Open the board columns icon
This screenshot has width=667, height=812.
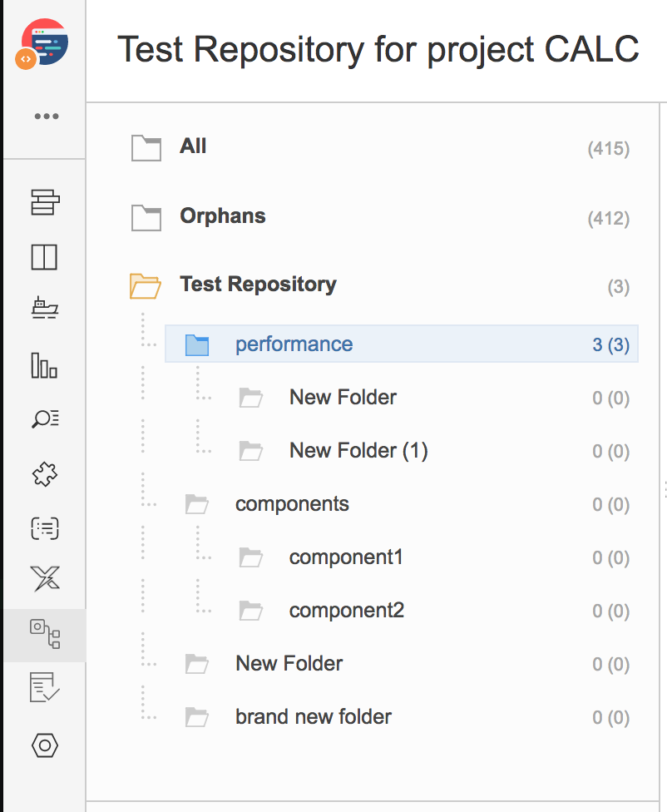[x=45, y=257]
